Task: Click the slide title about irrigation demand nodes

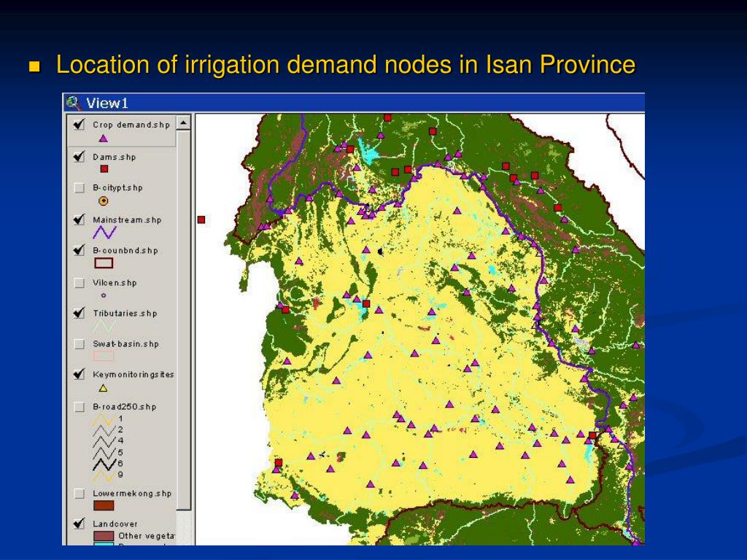Action: [x=346, y=64]
